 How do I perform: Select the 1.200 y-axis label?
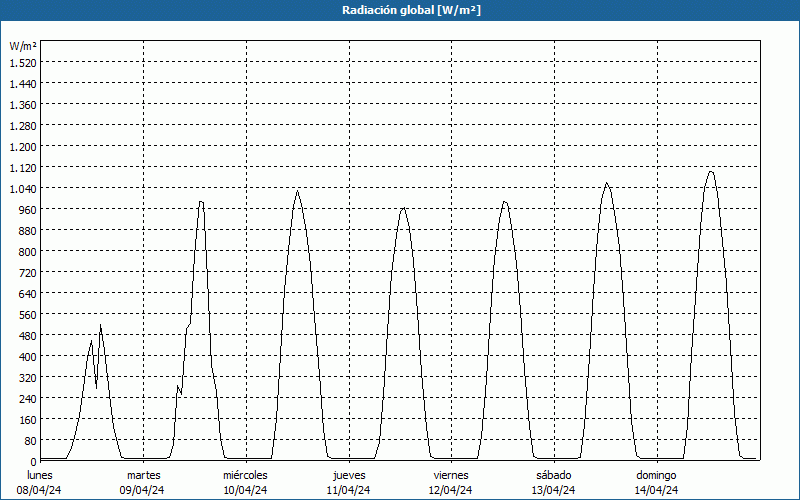pyautogui.click(x=23, y=146)
